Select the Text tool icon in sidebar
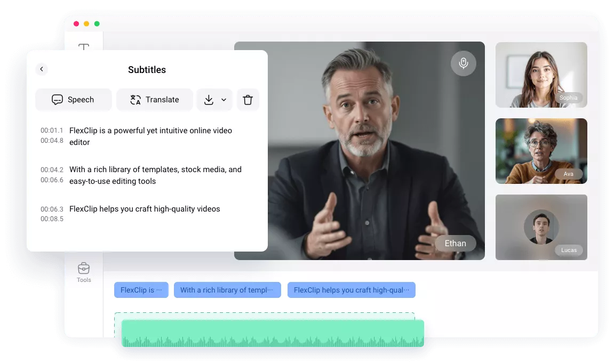 [84, 46]
